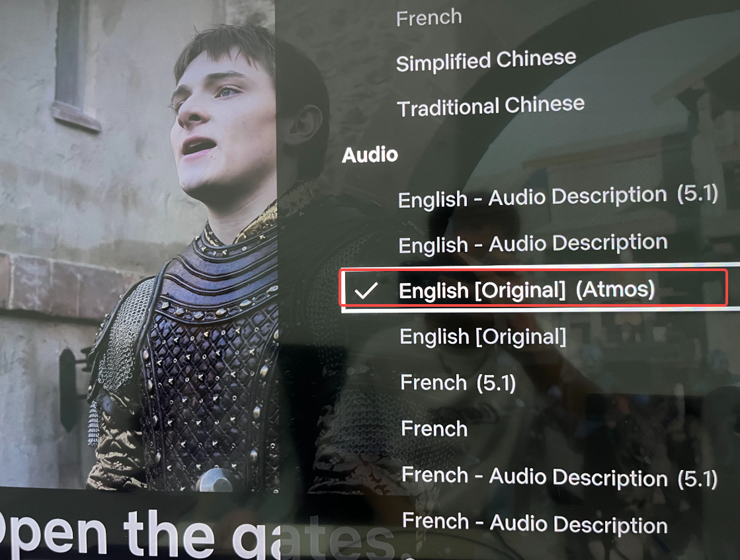This screenshot has width=740, height=560.
Task: Pick French - Audio Description (5.1) track
Action: [559, 476]
